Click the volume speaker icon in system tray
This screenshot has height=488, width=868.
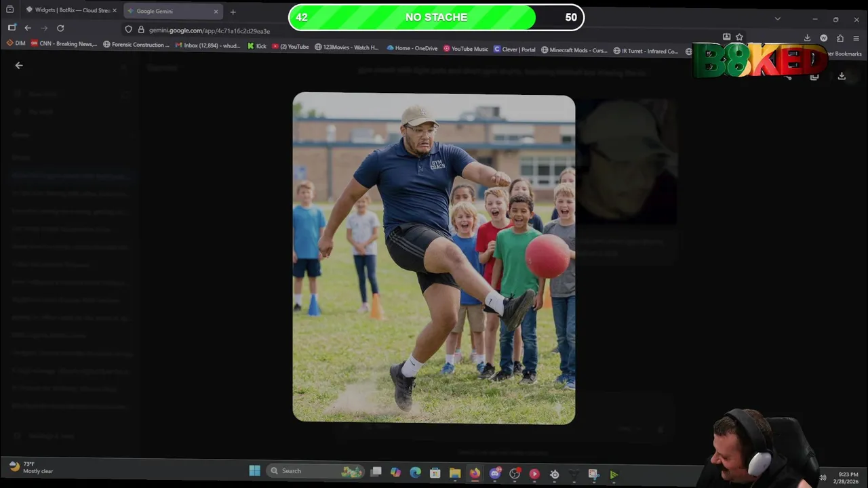pos(823,477)
